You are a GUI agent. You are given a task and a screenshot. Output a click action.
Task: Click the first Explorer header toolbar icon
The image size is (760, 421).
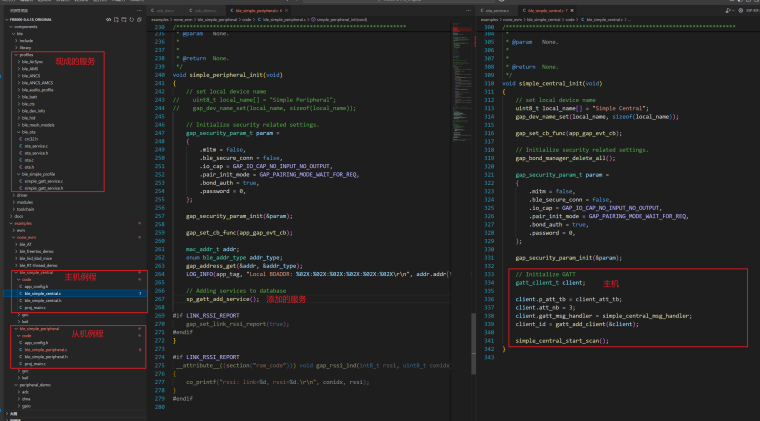pyautogui.click(x=109, y=19)
